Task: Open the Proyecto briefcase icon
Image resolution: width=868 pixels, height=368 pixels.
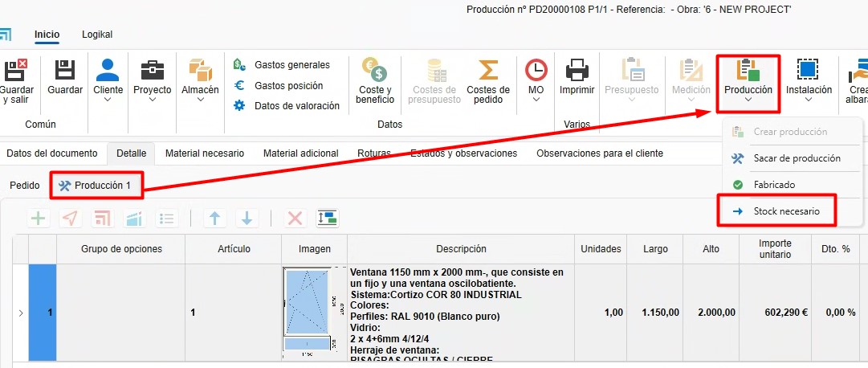Action: (x=153, y=71)
